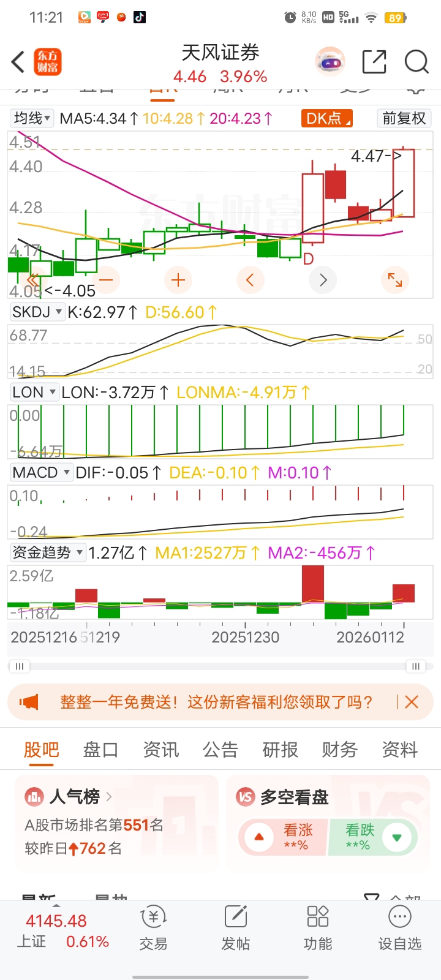Select the 研报 tab

click(280, 750)
